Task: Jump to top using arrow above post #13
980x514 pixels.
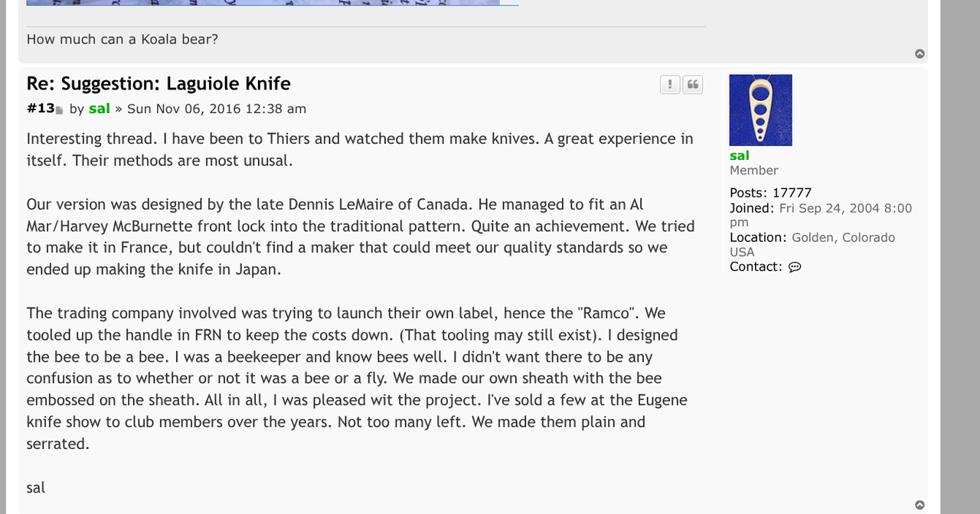Action: pyautogui.click(x=920, y=54)
